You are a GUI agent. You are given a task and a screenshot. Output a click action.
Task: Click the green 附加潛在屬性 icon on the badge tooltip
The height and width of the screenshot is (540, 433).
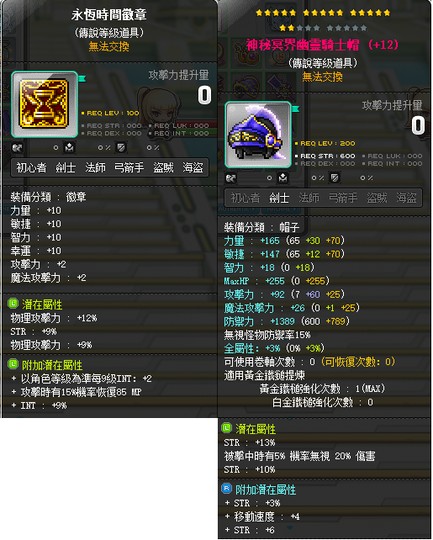tap(13, 364)
